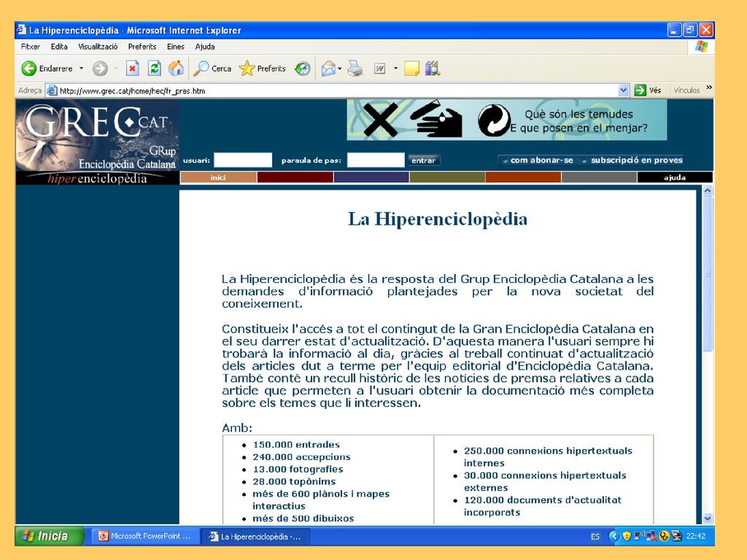Open the Fitxer menu
The image size is (747, 560).
click(x=30, y=47)
